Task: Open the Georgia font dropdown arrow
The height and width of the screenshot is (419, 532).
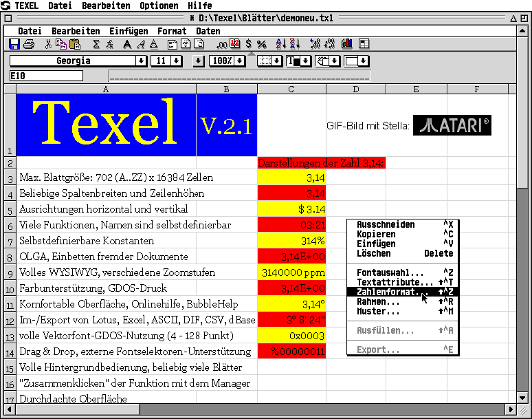Action: pos(141,61)
